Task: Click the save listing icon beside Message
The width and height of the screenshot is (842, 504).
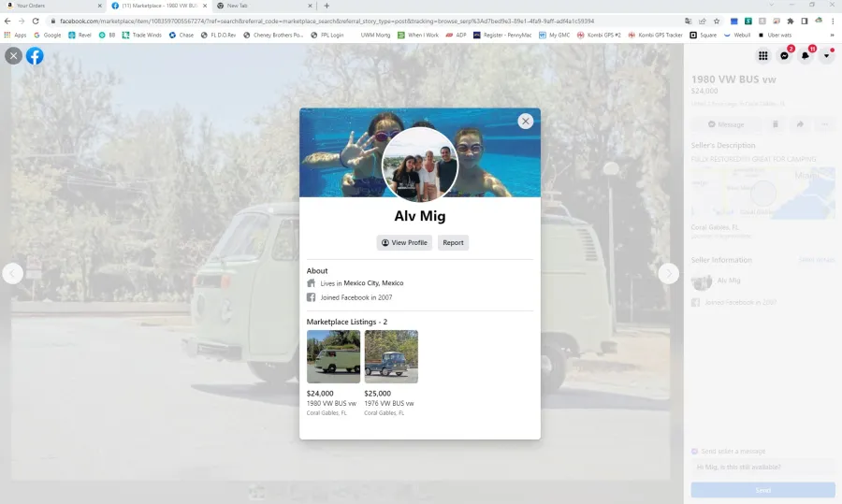Action: [775, 124]
